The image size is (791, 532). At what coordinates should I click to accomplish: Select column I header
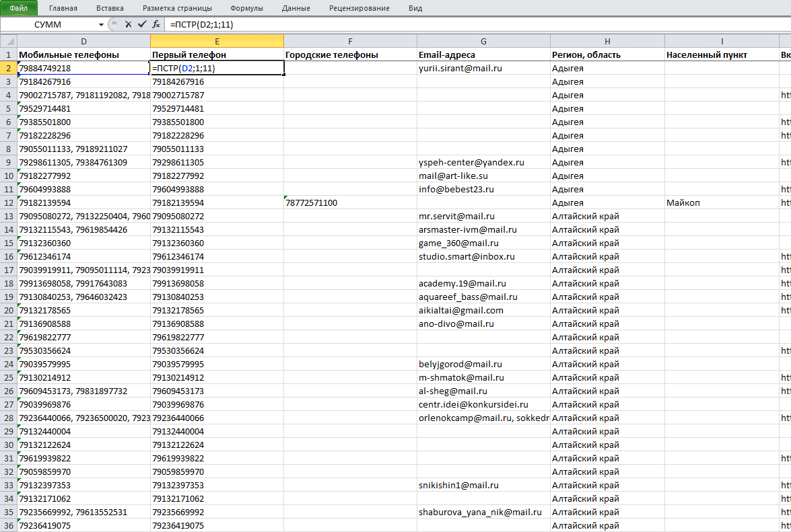(x=722, y=41)
